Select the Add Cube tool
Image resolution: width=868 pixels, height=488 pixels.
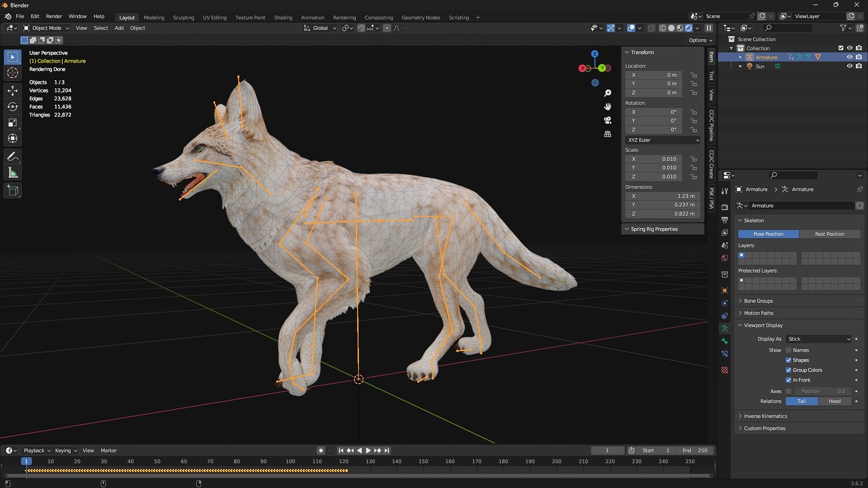tap(12, 191)
